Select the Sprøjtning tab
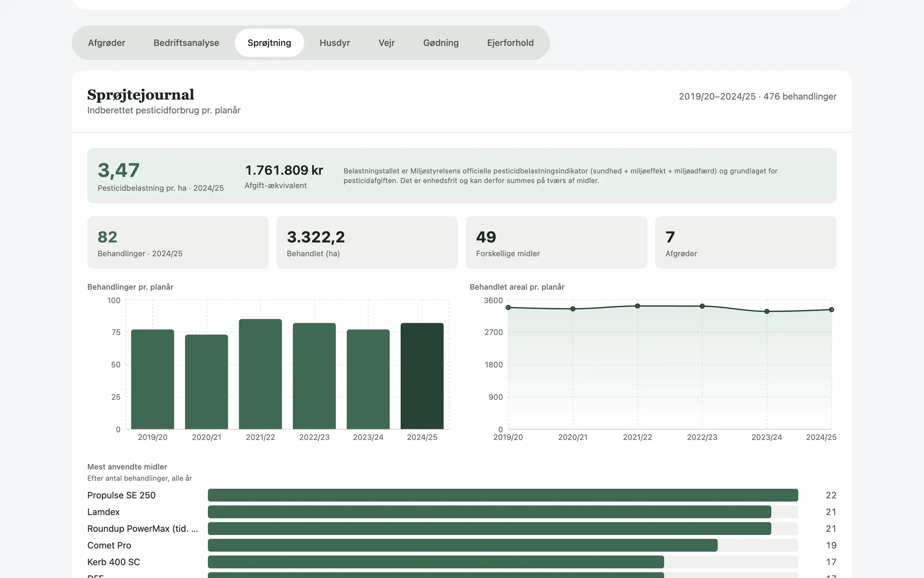The height and width of the screenshot is (578, 924). click(269, 43)
